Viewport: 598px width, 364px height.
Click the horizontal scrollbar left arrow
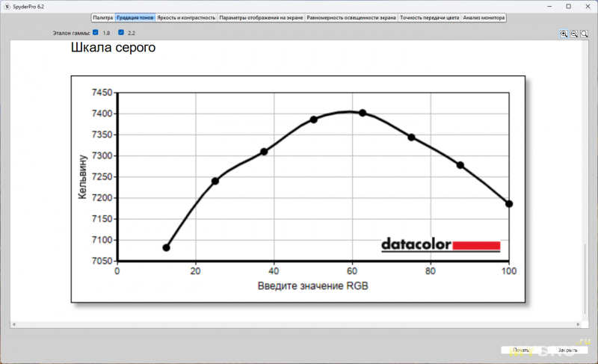(x=13, y=324)
